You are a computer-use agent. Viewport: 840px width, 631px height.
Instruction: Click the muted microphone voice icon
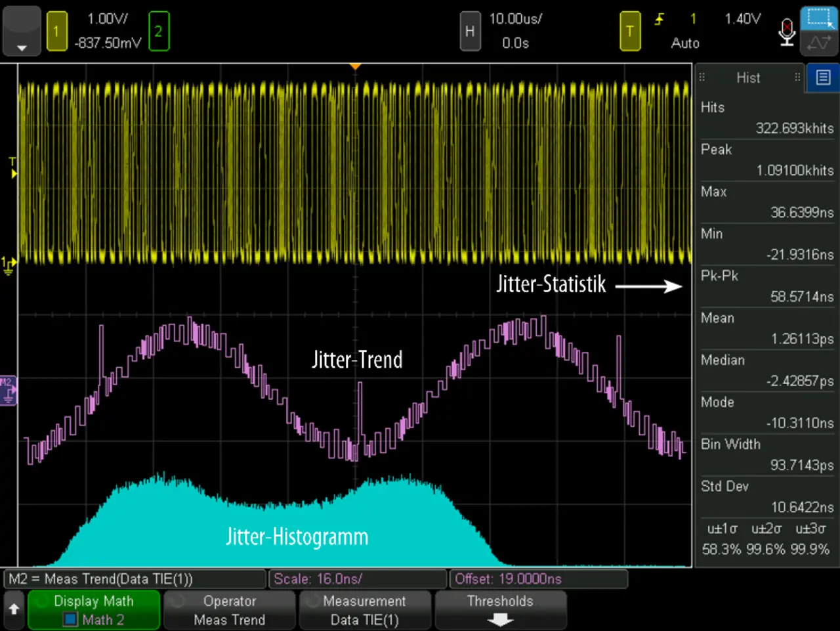click(787, 32)
